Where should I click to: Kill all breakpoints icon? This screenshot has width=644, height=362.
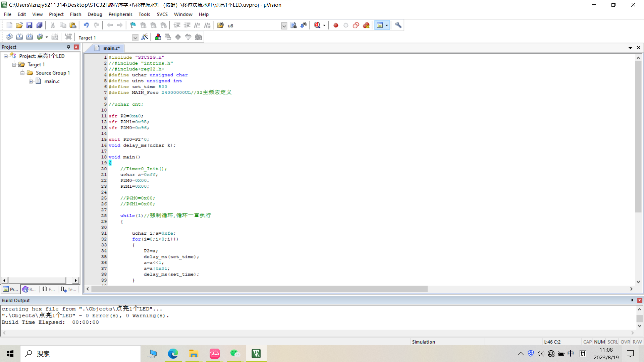tap(366, 25)
